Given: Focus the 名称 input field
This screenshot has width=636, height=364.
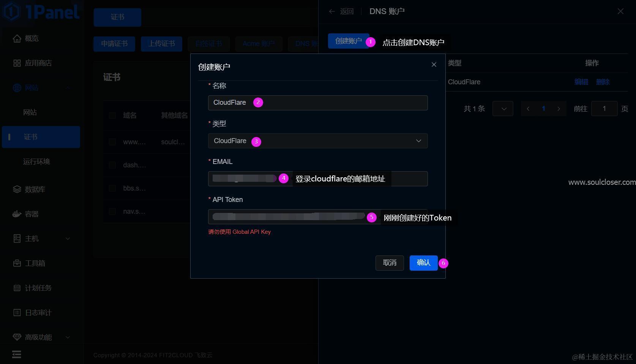Looking at the screenshot, I should (318, 103).
